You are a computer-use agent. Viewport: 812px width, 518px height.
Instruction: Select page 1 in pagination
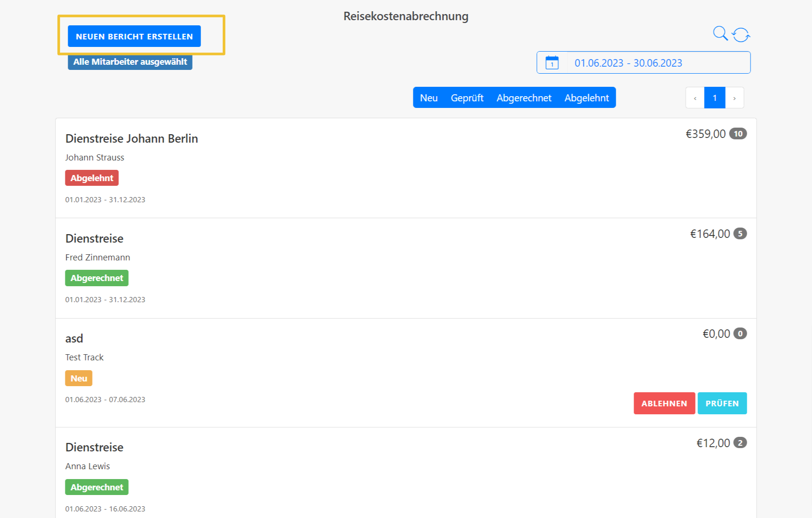tap(715, 98)
